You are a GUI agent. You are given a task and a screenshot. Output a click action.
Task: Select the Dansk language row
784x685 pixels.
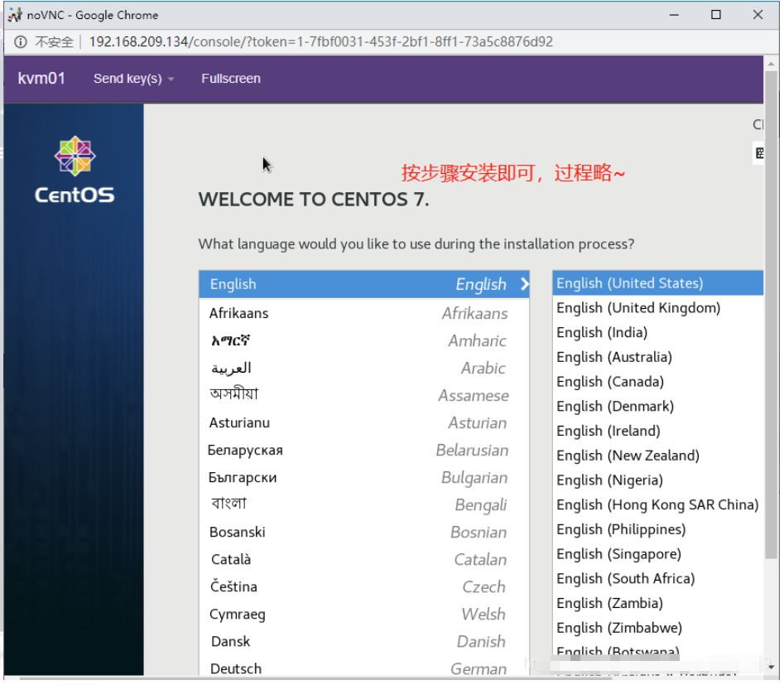(364, 641)
